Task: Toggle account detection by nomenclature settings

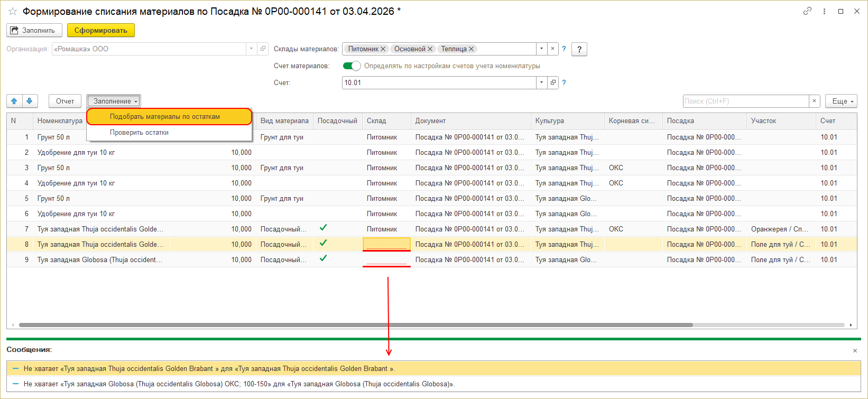Action: click(x=352, y=66)
